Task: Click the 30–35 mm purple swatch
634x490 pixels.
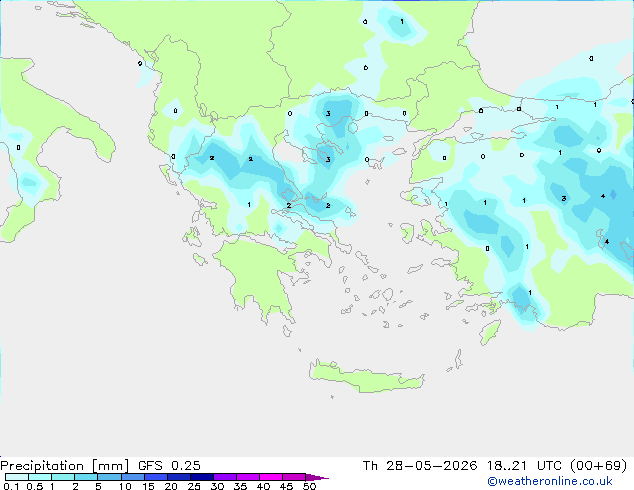Action: (224, 477)
